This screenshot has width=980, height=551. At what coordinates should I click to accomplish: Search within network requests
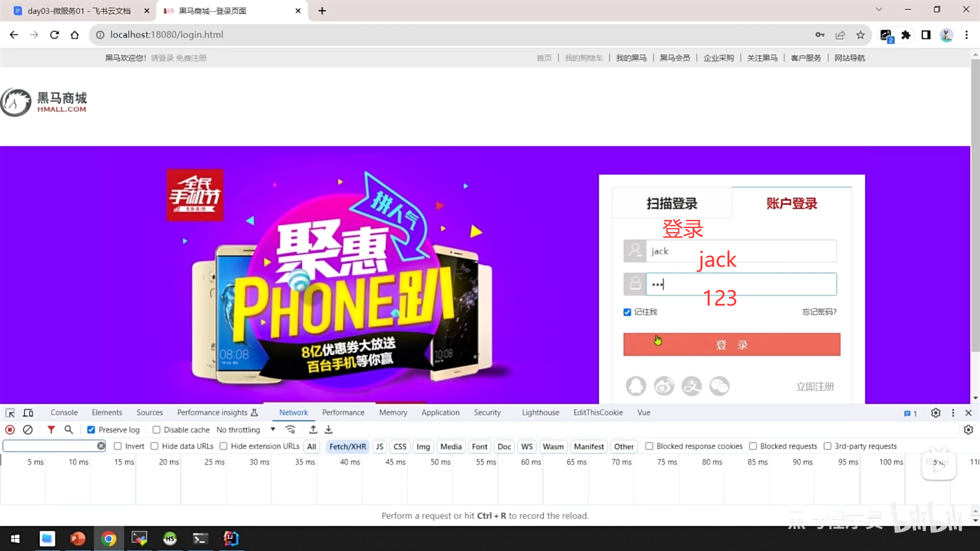coord(68,430)
